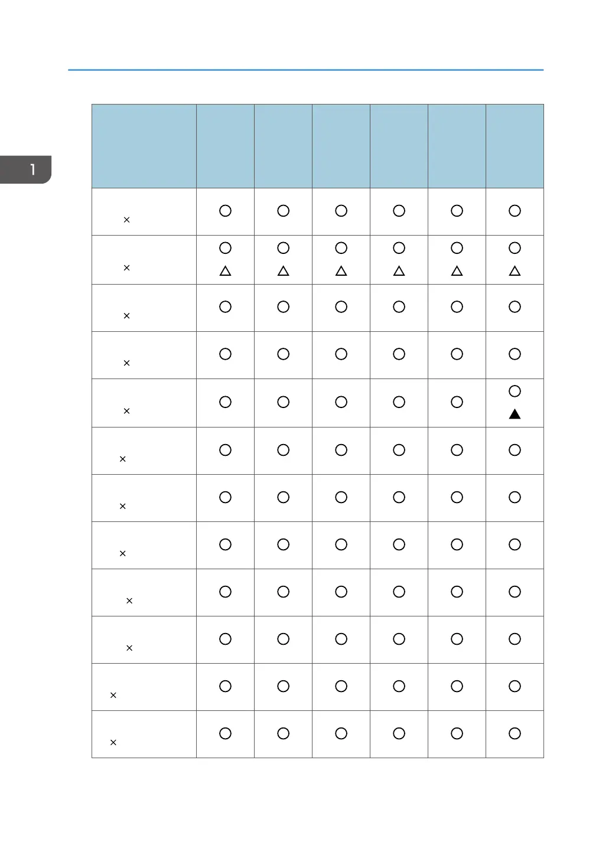
Task: Click the hollow triangle in the first data column
Action: (x=225, y=271)
